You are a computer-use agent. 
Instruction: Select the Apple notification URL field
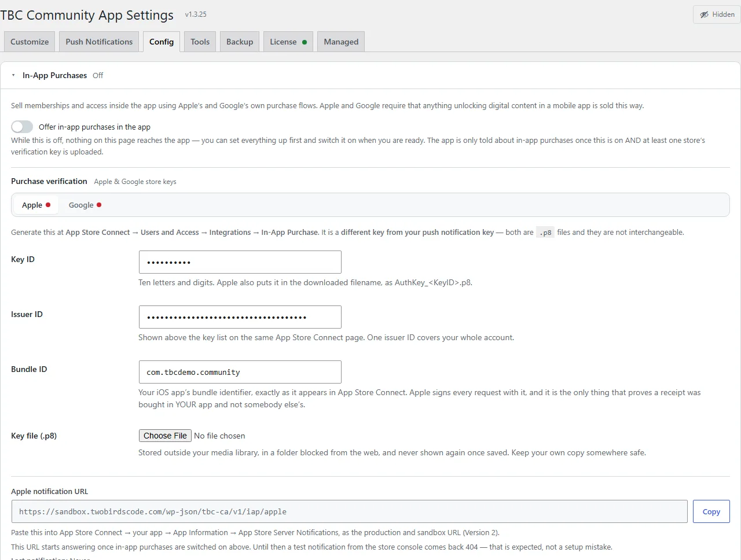coord(349,511)
